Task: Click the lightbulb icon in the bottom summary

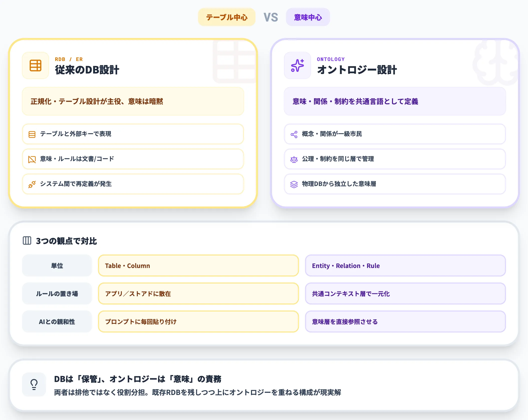Action: 34,384
